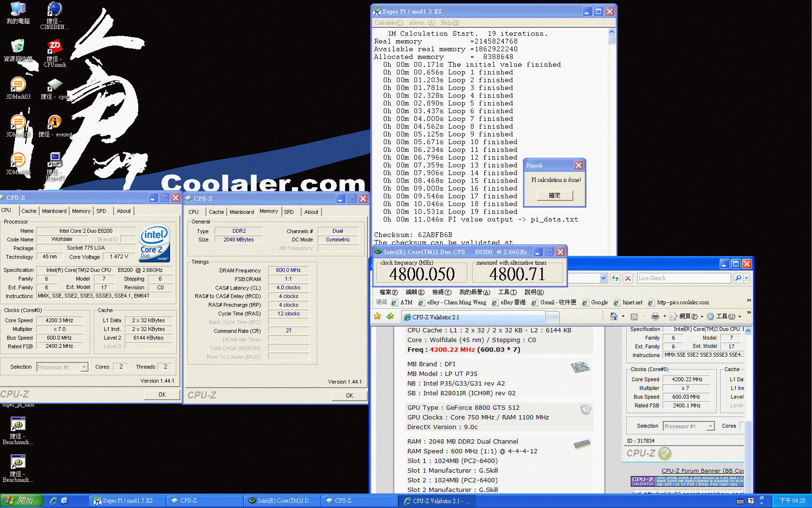812x508 pixels.
Task: Click the DRAM Frequency 600.0 MHz value
Action: point(289,270)
